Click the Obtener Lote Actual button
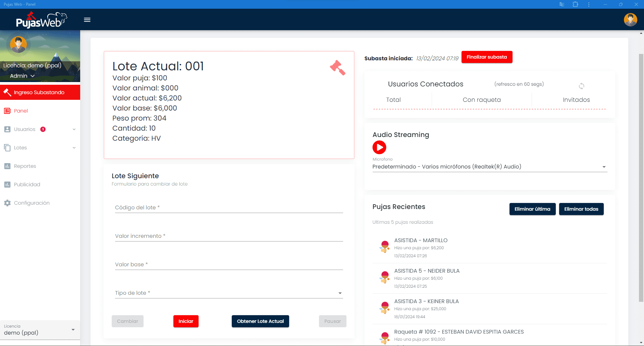 coord(260,321)
